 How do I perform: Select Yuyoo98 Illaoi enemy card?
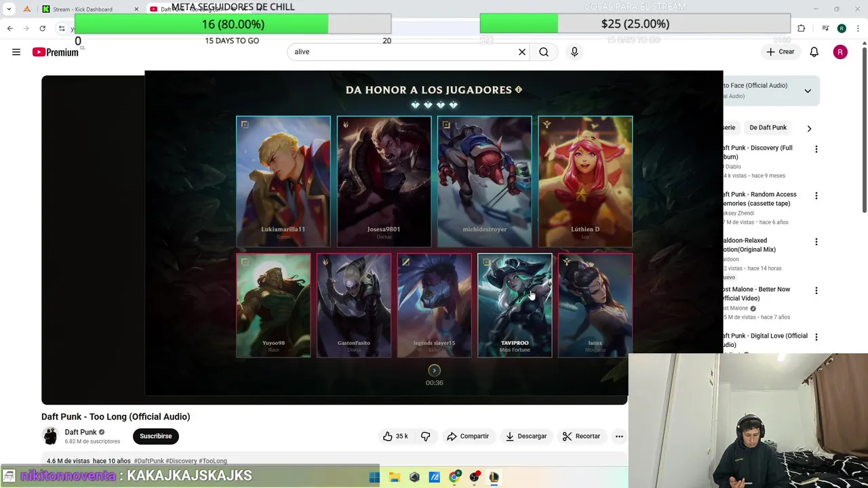(x=273, y=306)
